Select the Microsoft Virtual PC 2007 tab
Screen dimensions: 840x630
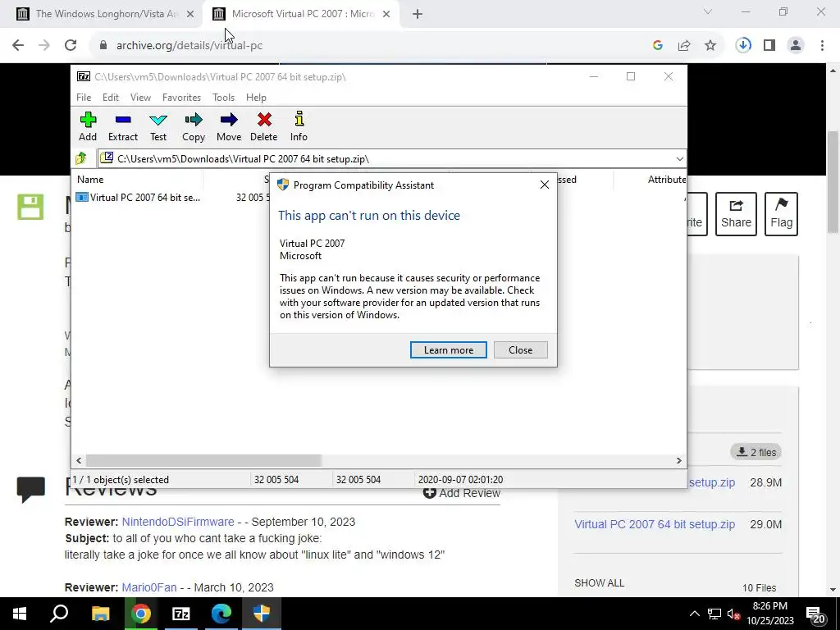tap(300, 14)
